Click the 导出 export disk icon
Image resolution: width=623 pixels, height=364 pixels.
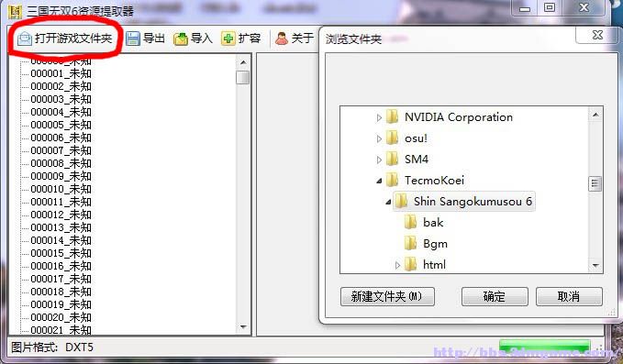coord(133,39)
